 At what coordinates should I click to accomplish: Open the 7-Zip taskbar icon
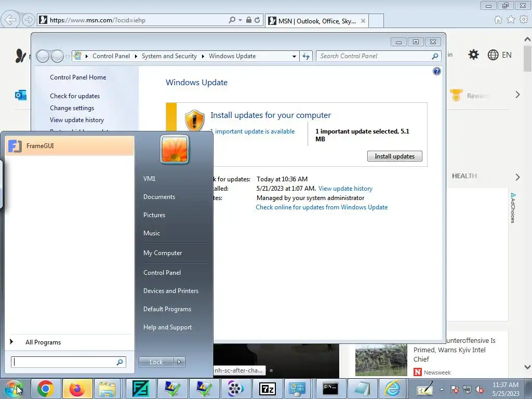[x=267, y=389]
